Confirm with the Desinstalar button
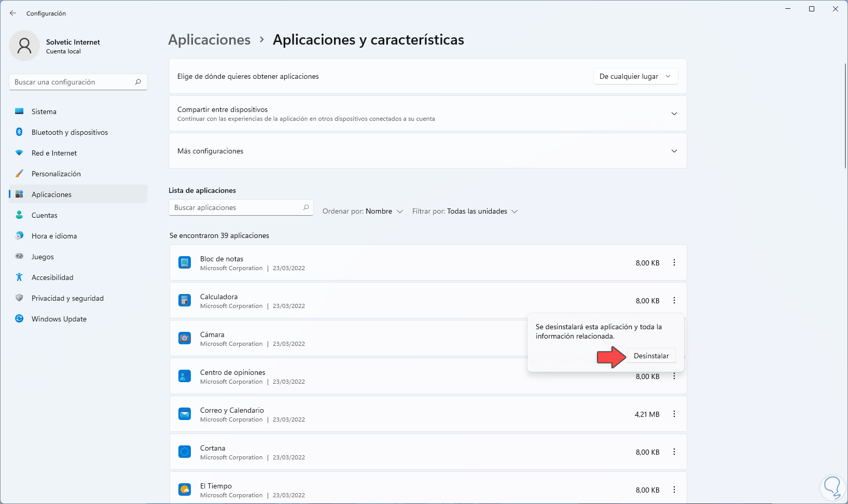 click(x=651, y=356)
